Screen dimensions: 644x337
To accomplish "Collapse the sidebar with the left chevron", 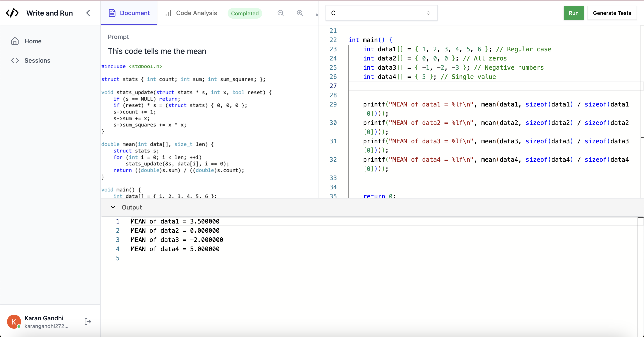I will coord(88,13).
